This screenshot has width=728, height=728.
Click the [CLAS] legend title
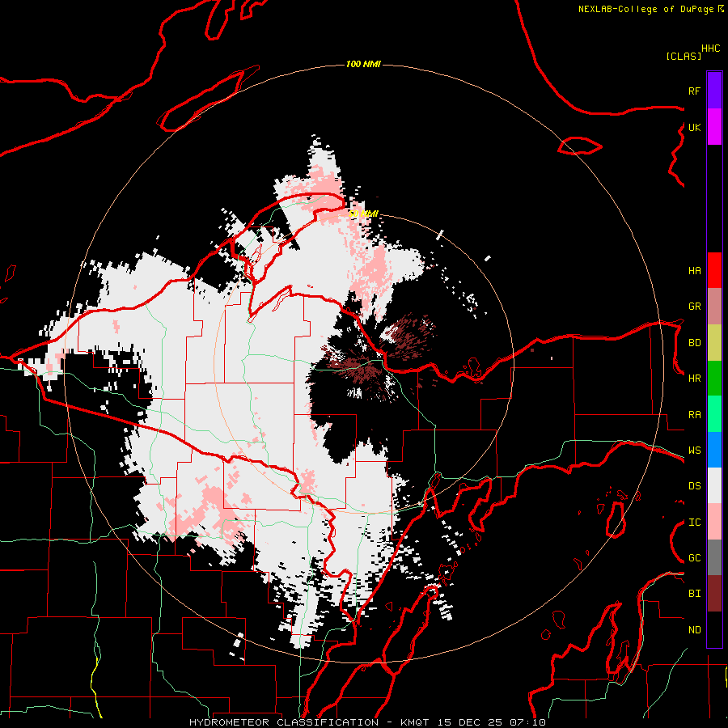click(684, 56)
